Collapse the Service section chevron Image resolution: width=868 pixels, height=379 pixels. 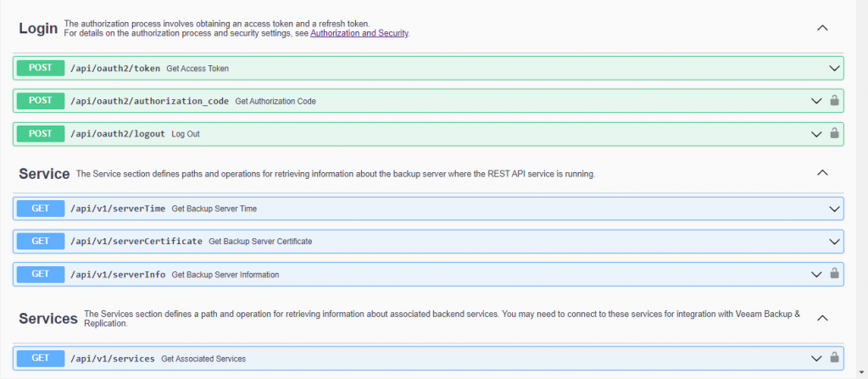point(822,173)
